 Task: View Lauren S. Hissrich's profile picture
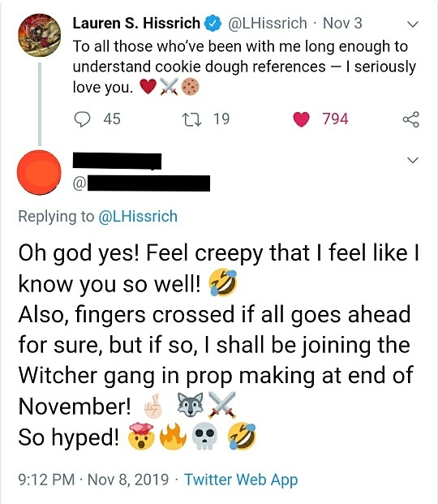[39, 35]
